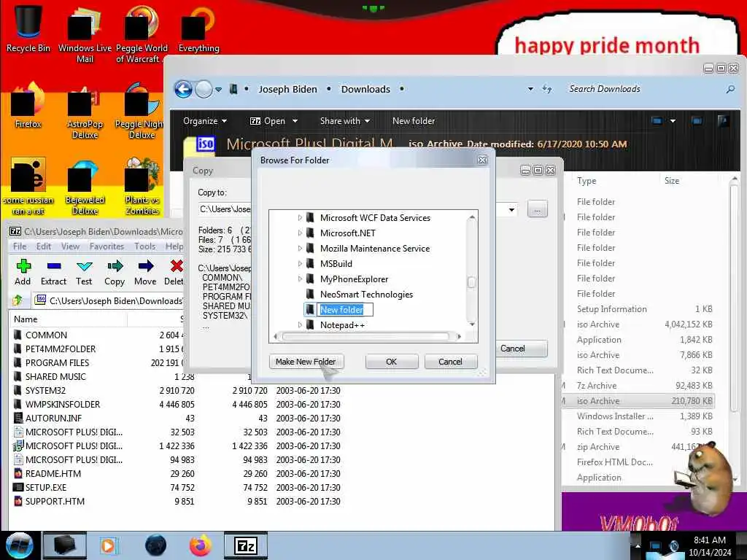Expand the Microsoft WCF Data Services folder

pyautogui.click(x=300, y=217)
